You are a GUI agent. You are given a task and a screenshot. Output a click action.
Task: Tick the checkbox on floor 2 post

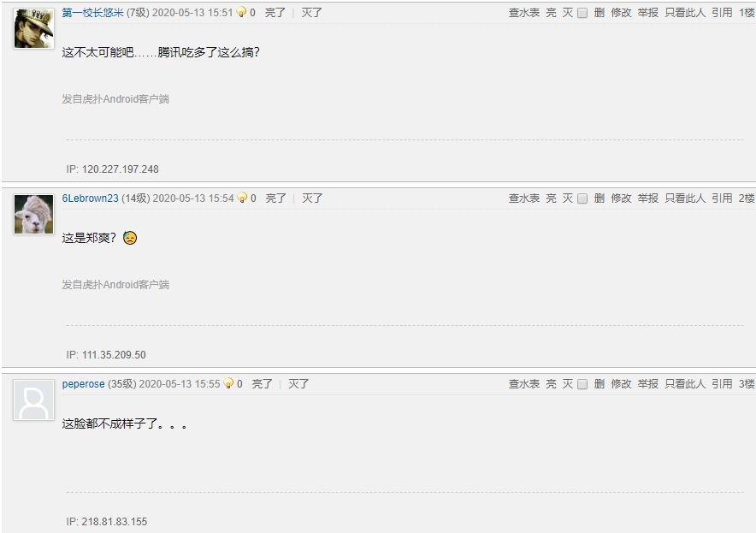tap(582, 198)
